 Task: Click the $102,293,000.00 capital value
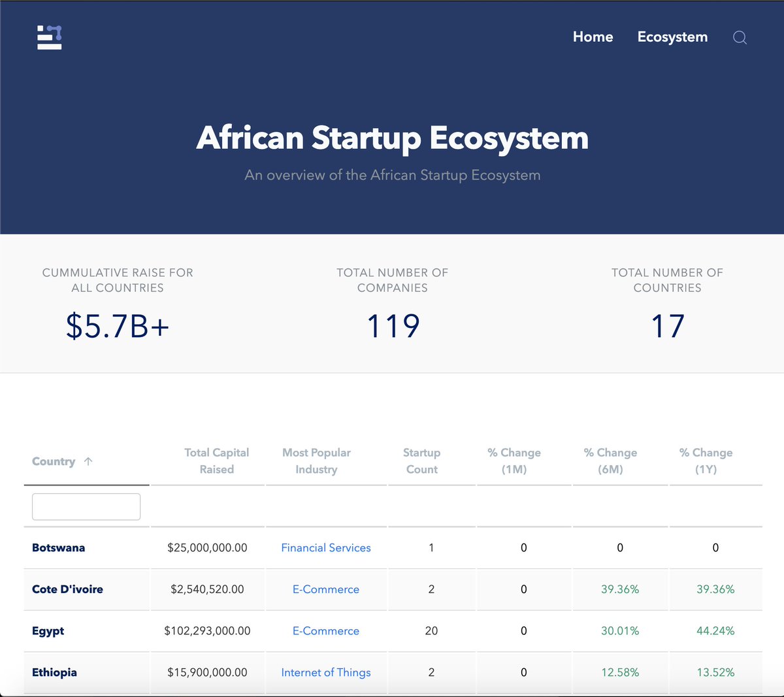(x=207, y=631)
